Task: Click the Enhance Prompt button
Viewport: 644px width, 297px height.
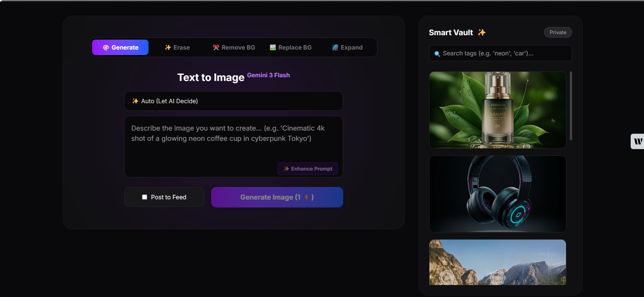Action: point(308,169)
